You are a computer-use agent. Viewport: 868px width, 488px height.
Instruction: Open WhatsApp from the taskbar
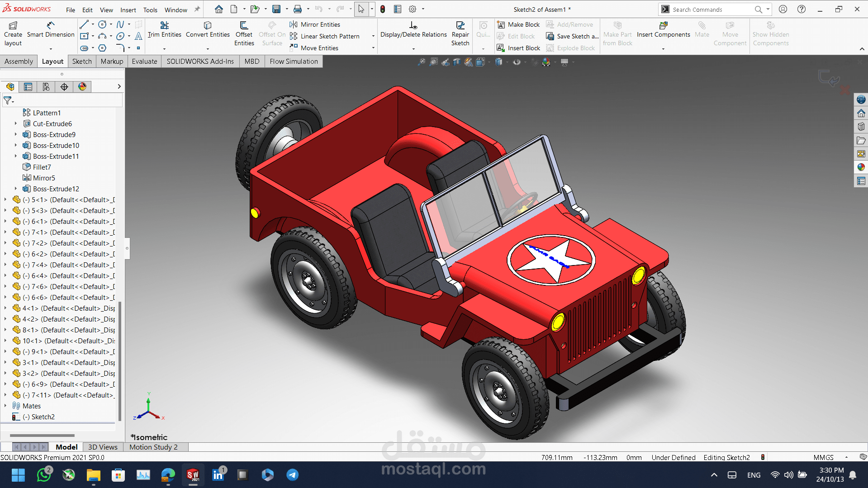tap(44, 475)
